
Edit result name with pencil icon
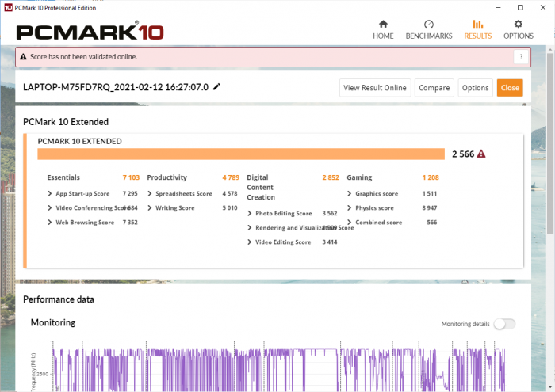pos(216,86)
